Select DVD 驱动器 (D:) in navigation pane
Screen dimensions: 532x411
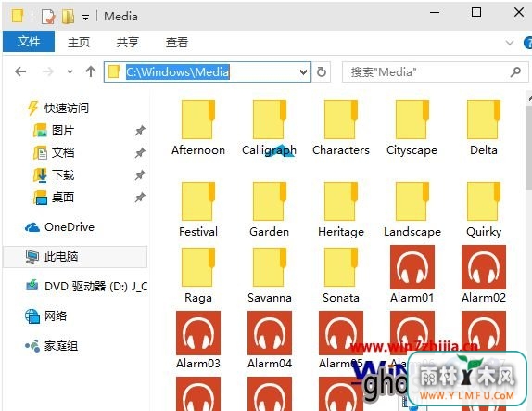[86, 287]
